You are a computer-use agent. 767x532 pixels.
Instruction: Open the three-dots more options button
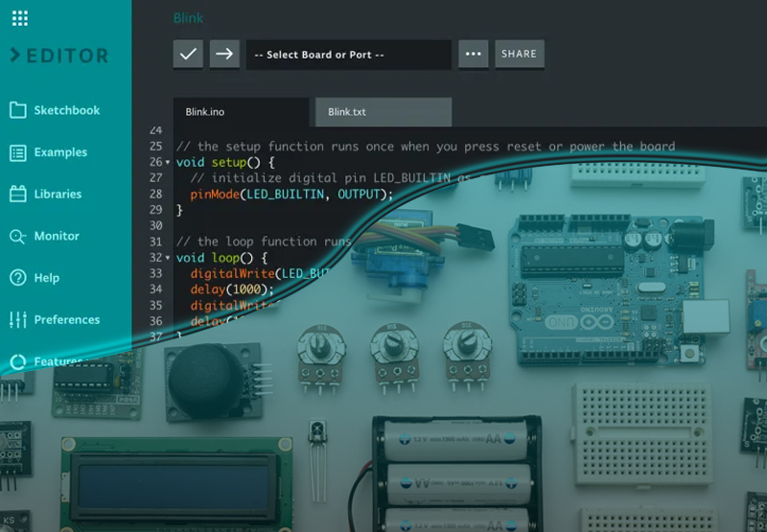click(473, 54)
